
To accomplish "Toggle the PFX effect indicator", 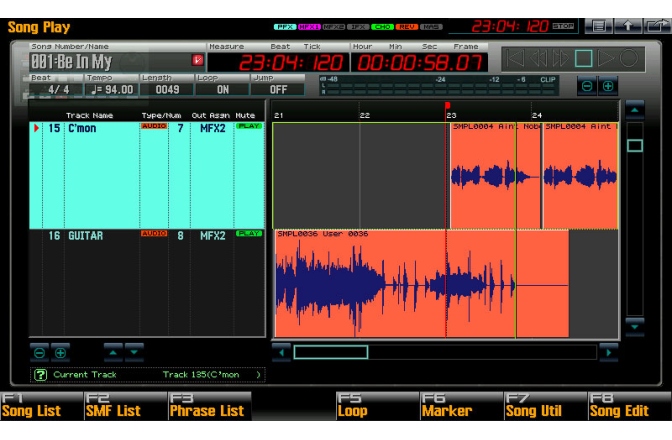I will [x=285, y=27].
